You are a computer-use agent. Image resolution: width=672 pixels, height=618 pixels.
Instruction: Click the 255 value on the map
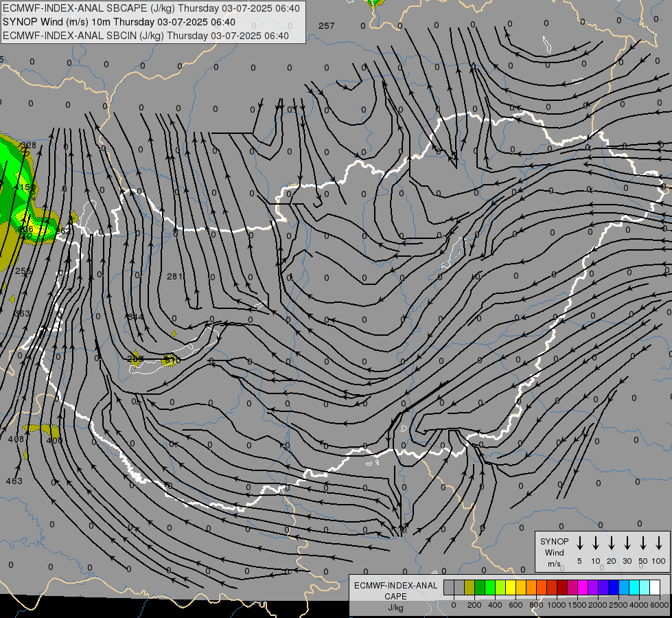tap(23, 271)
